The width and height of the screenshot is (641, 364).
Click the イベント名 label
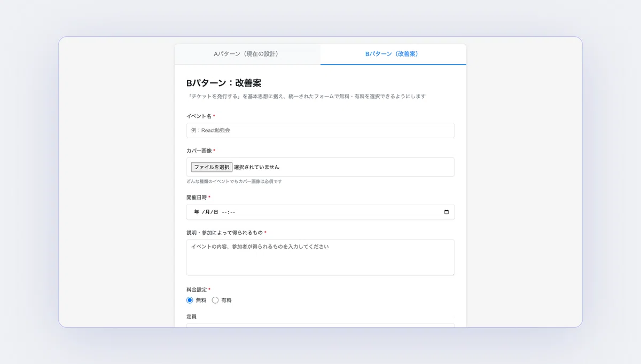[199, 116]
